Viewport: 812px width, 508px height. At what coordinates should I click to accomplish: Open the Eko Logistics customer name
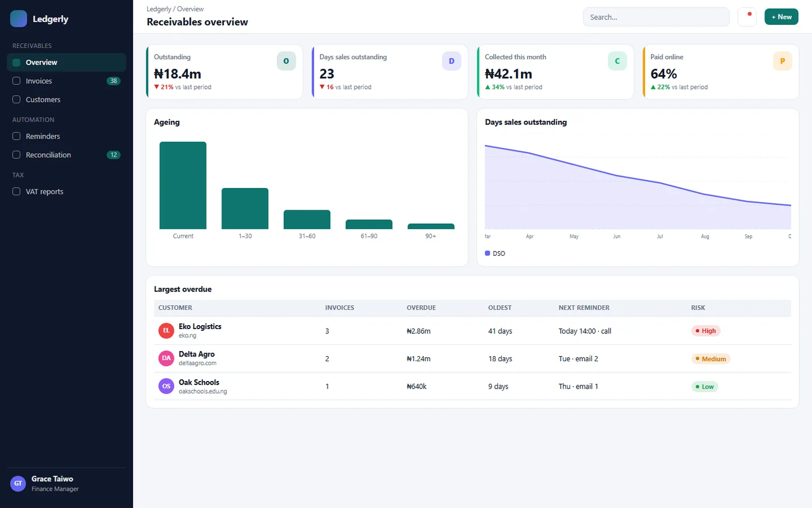tap(200, 327)
